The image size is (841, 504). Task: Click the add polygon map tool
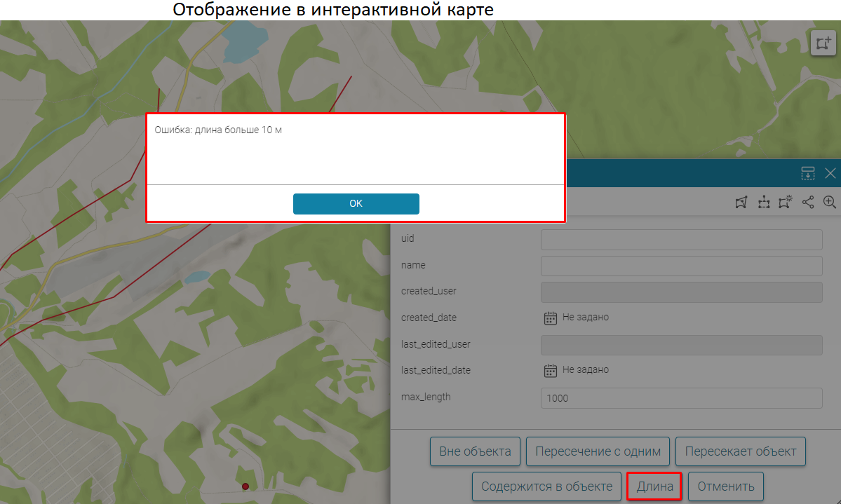point(822,43)
